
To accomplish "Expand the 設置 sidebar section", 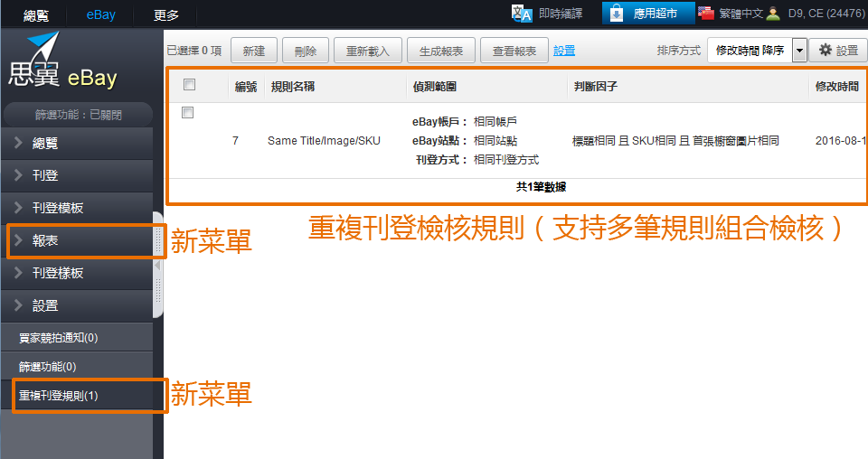I will click(77, 305).
